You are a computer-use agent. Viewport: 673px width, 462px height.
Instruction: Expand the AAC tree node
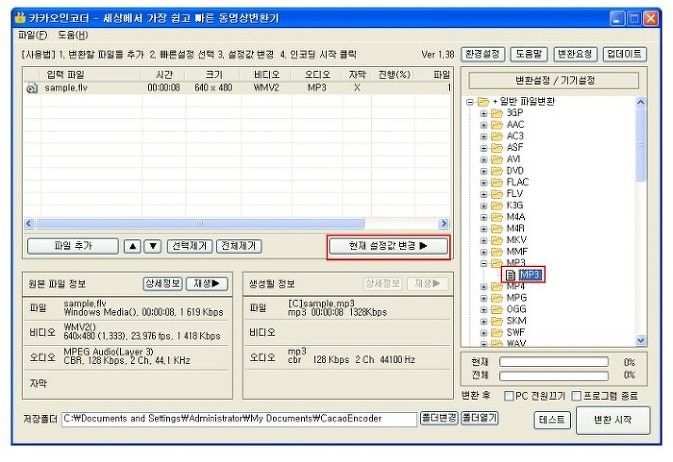tap(484, 125)
